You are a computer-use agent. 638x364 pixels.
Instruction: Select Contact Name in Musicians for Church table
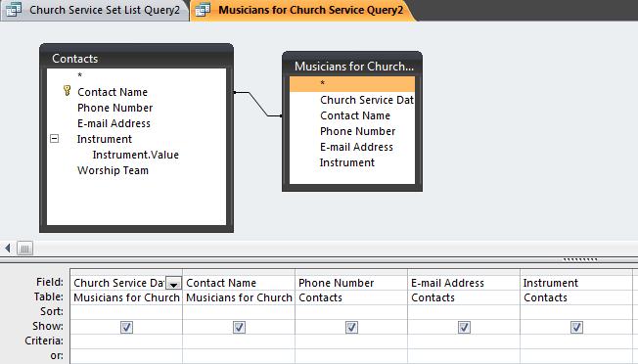pos(355,115)
